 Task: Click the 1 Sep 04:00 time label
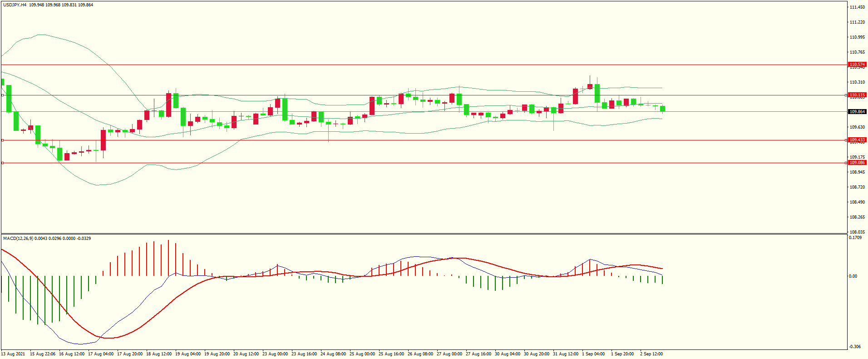tap(593, 354)
